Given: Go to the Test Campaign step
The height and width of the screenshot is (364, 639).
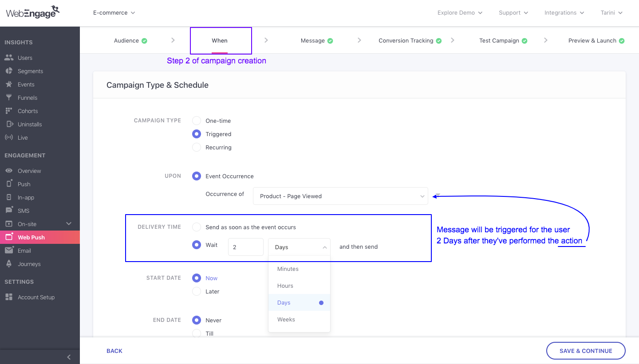Looking at the screenshot, I should [499, 41].
